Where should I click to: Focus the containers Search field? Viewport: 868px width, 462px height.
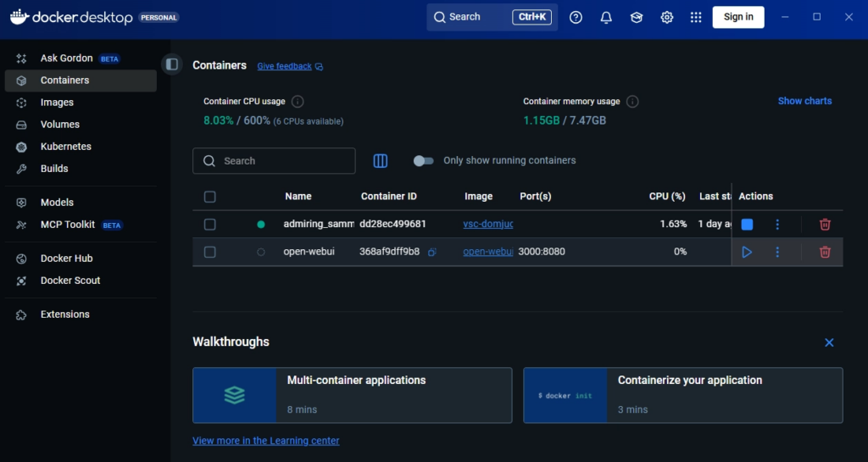click(x=274, y=161)
